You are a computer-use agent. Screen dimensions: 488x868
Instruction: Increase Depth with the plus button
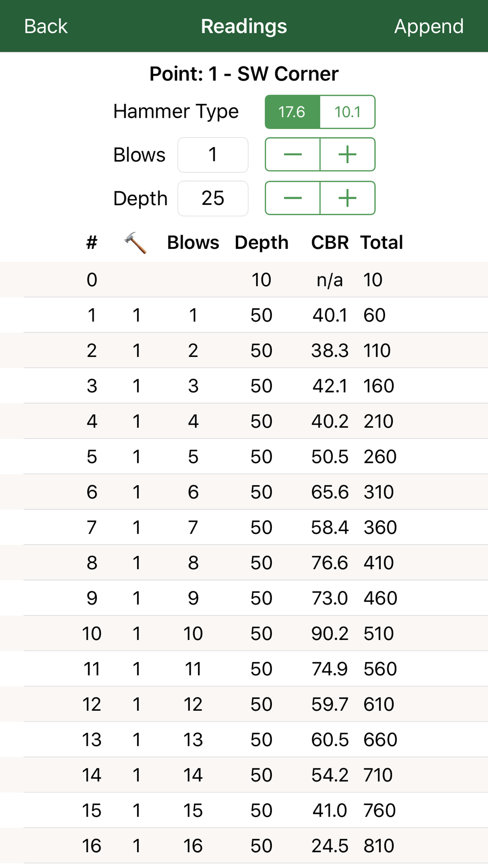(x=347, y=198)
